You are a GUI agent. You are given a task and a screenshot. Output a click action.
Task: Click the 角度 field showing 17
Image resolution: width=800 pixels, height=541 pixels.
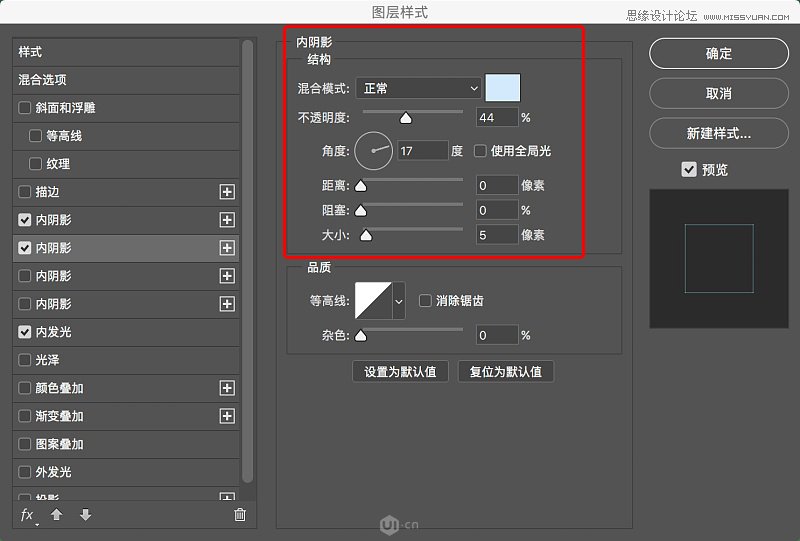[x=422, y=151]
